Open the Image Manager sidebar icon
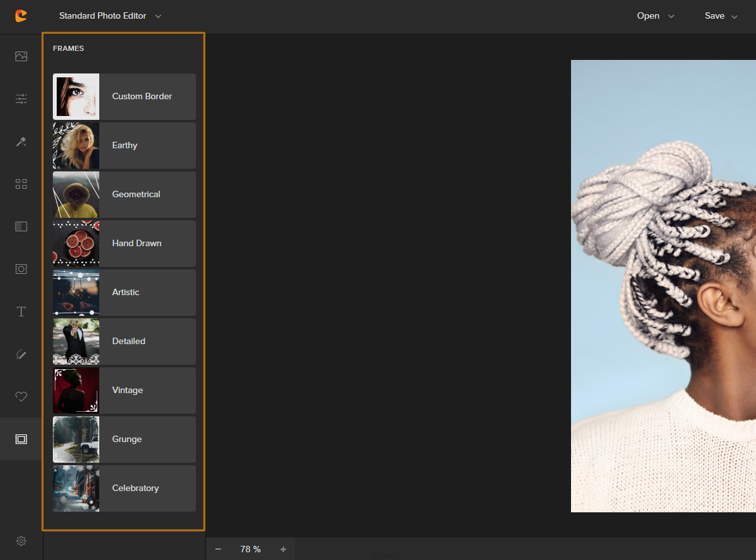The height and width of the screenshot is (560, 756). tap(21, 56)
